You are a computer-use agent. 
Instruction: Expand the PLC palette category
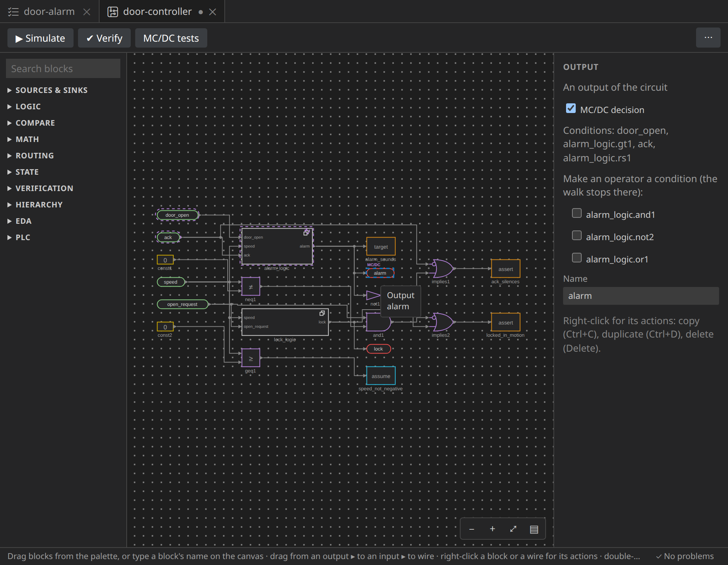(x=63, y=238)
